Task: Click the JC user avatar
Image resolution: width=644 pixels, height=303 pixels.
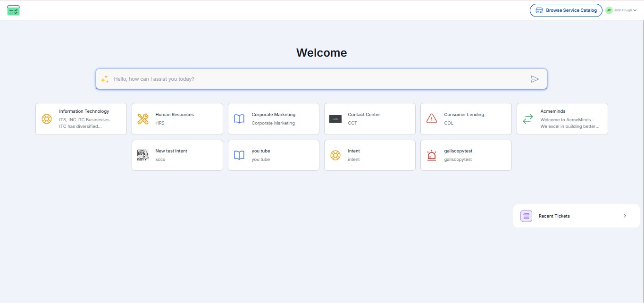Action: click(x=609, y=10)
